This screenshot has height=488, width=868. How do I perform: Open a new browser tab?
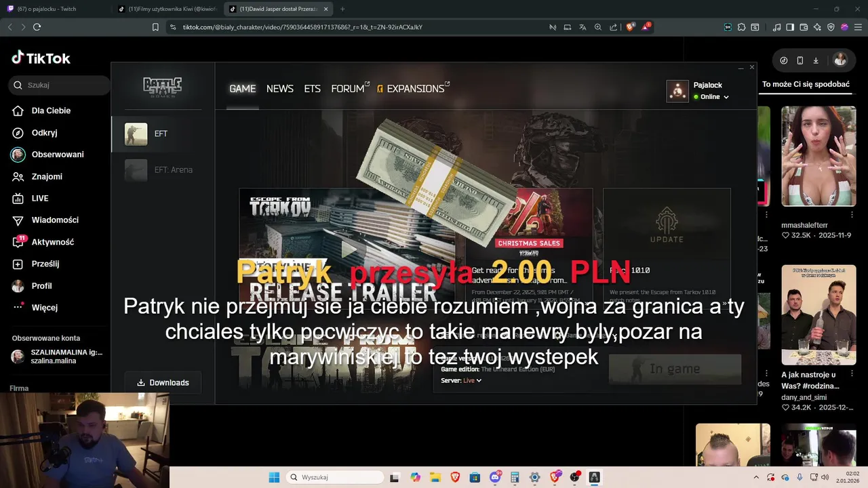click(x=342, y=9)
